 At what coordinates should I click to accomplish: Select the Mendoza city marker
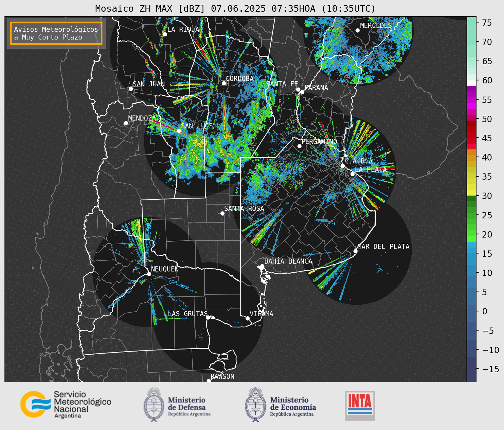(x=126, y=123)
